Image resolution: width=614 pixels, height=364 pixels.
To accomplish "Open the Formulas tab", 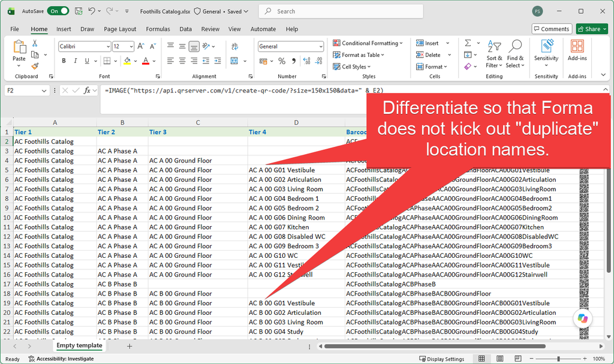I will click(158, 29).
